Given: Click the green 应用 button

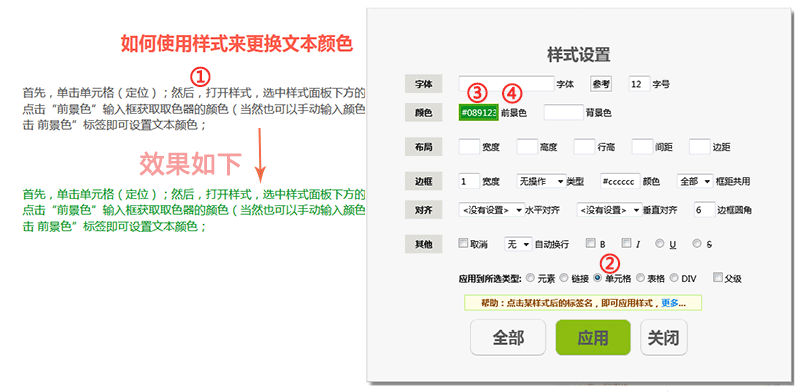Looking at the screenshot, I should [x=593, y=337].
